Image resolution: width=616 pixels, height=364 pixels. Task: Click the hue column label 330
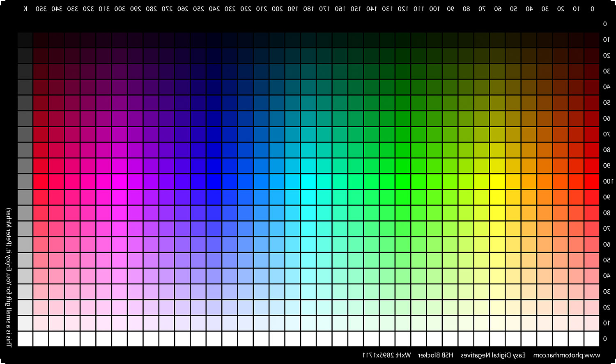[72, 9]
